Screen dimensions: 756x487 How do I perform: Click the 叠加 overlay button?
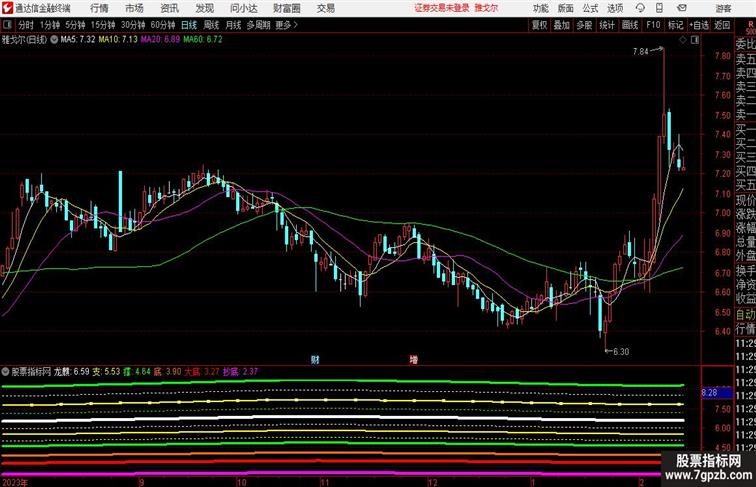[562, 25]
